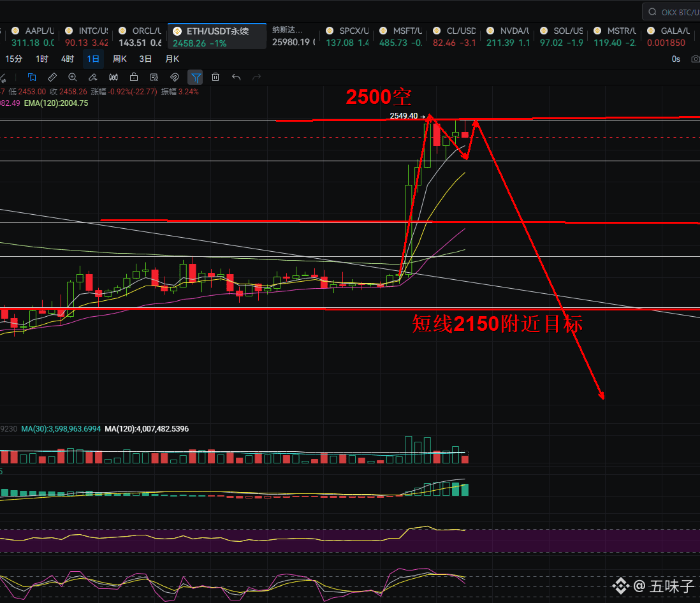Switch to the 15分 timeframe
Image resolution: width=700 pixels, height=603 pixels.
pyautogui.click(x=14, y=59)
